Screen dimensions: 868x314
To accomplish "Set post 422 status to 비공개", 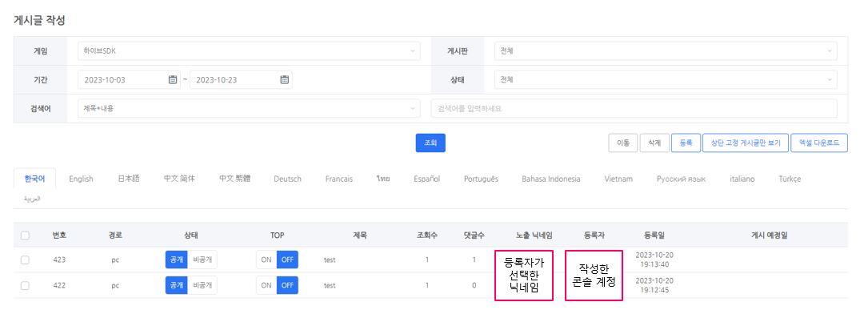I will tap(202, 285).
